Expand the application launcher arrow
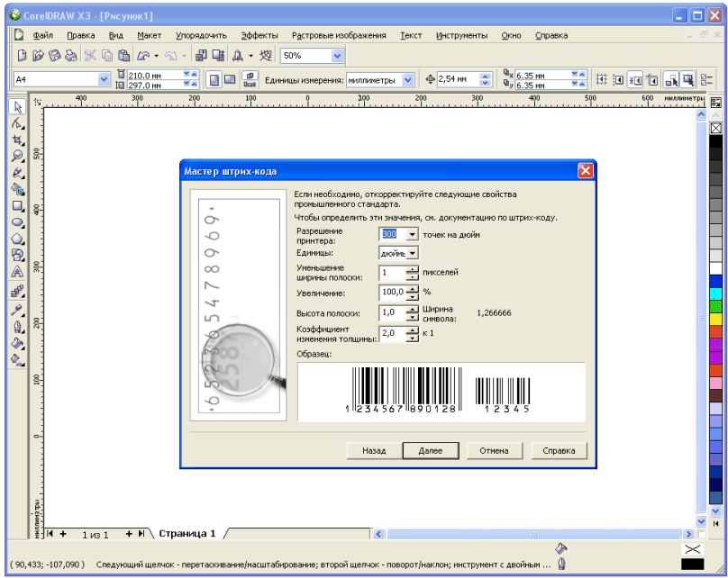 pyautogui.click(x=251, y=56)
